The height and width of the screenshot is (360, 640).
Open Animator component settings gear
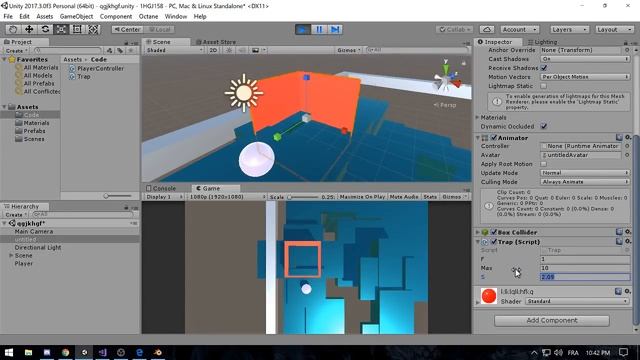[628, 138]
